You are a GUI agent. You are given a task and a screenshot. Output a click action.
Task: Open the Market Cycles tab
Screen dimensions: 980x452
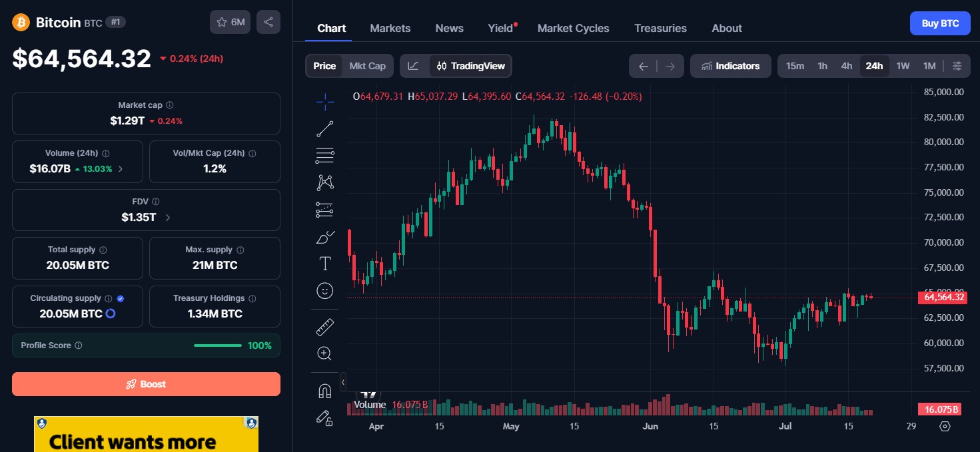click(574, 28)
